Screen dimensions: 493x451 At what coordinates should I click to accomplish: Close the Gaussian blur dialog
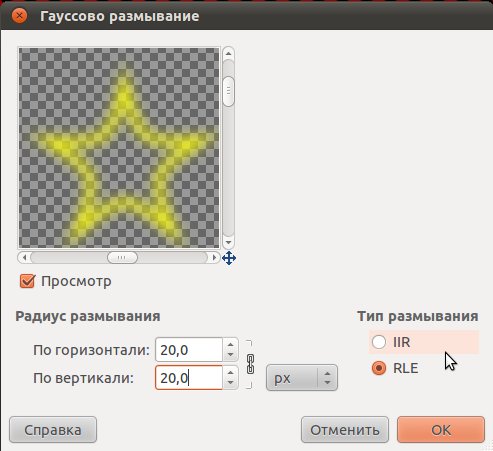(x=19, y=16)
